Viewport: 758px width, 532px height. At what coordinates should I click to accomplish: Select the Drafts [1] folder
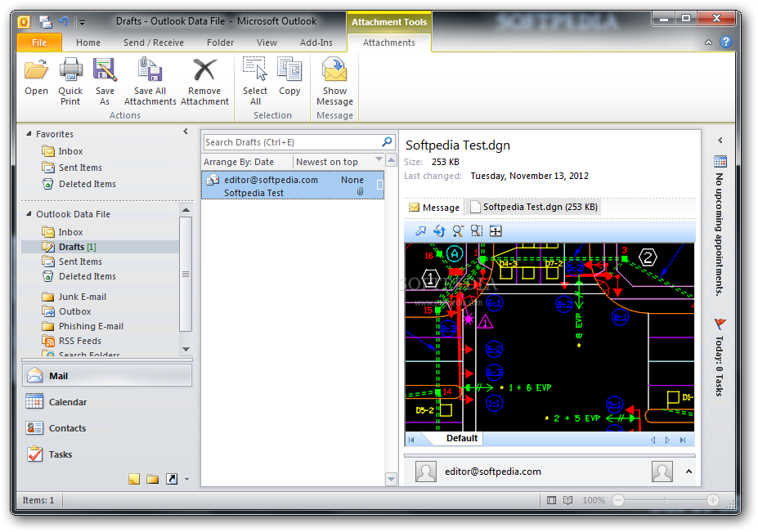click(100, 247)
